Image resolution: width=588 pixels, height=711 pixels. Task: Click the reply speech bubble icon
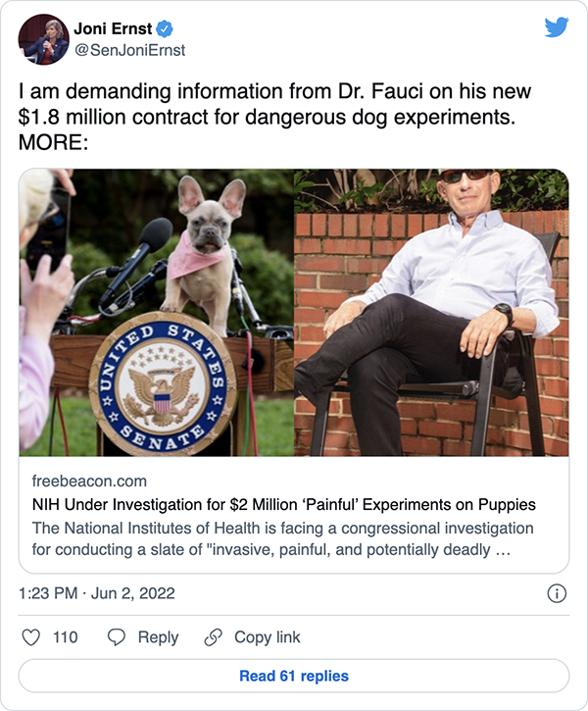pyautogui.click(x=117, y=637)
